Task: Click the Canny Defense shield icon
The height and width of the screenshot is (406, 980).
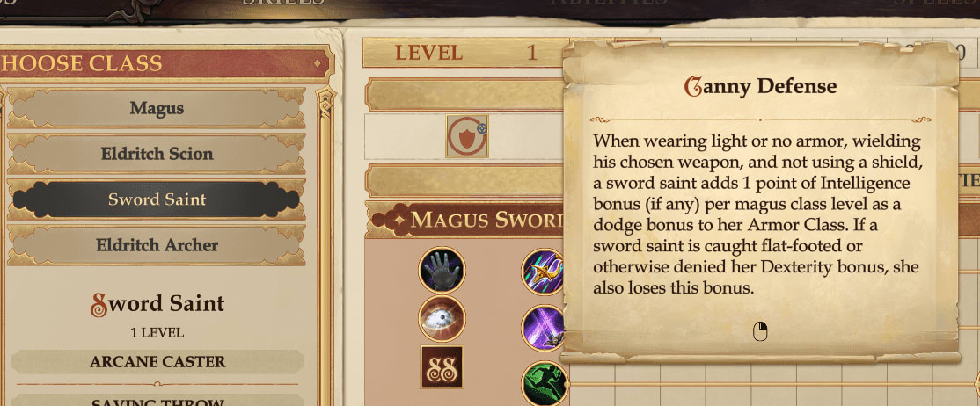Action: 467,136
